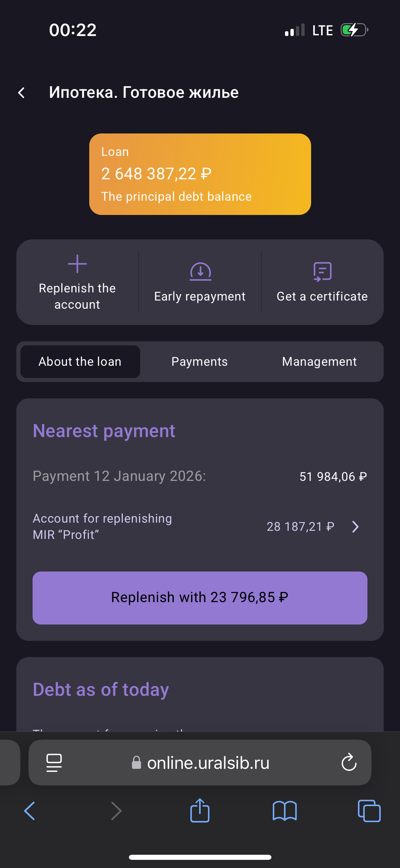
Task: Tap the back arrow beside Ипотека title
Action: (21, 93)
